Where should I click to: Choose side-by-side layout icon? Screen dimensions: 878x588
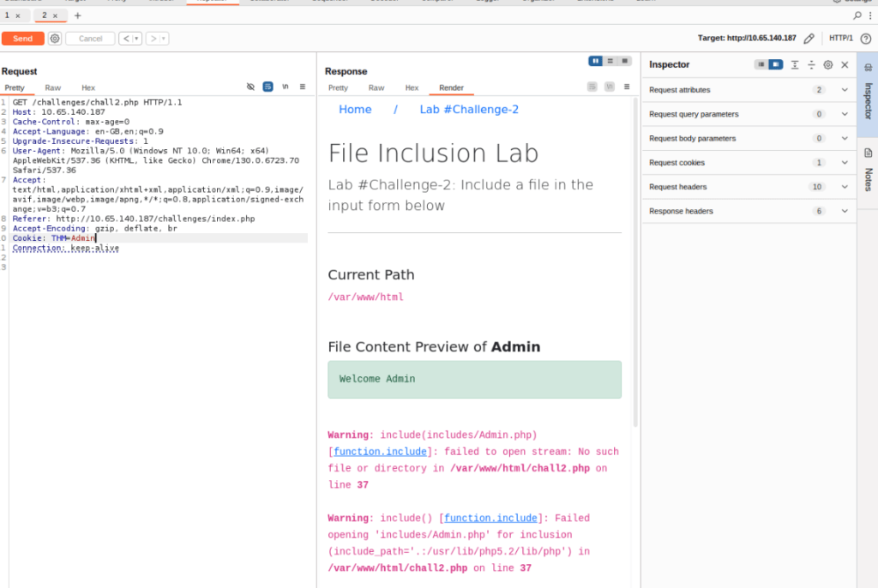595,61
